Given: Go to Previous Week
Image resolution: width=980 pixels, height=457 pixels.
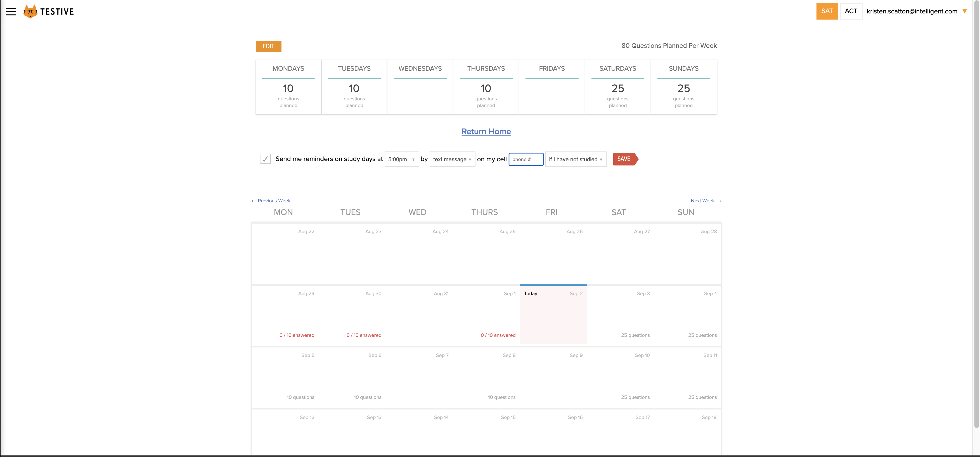Looking at the screenshot, I should coord(271,200).
